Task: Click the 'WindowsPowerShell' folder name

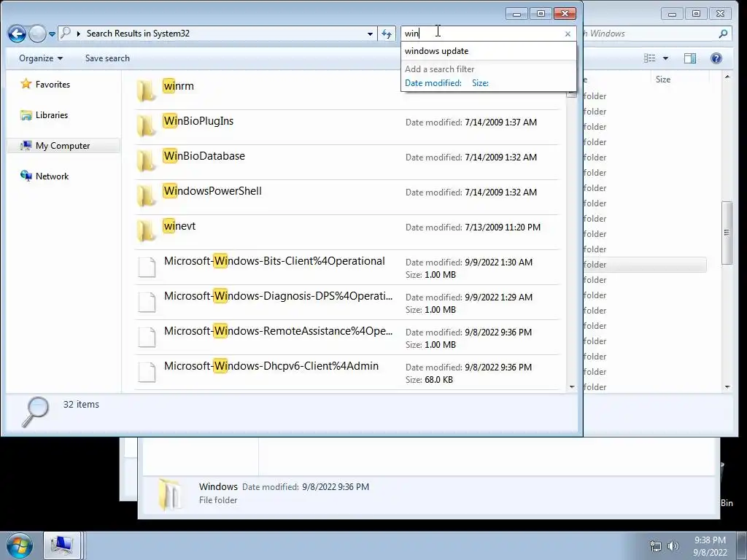Action: click(x=212, y=191)
